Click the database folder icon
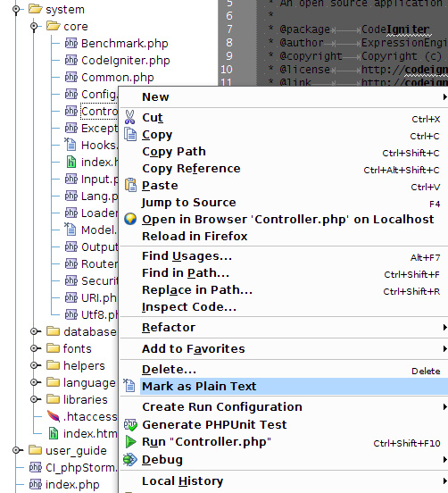The image size is (448, 493). coord(53,331)
